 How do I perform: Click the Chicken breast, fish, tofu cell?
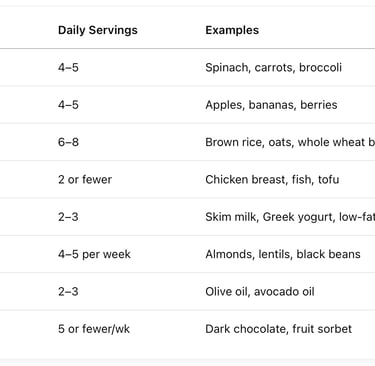(272, 180)
